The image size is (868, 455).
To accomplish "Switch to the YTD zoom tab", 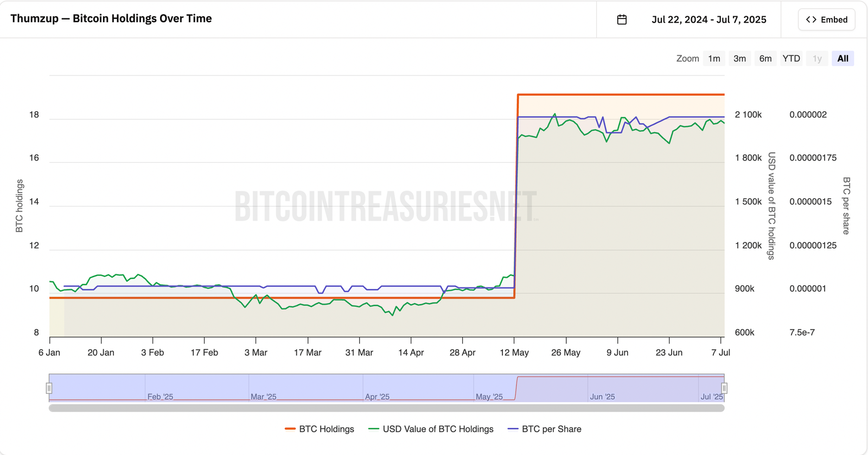I will coord(791,58).
